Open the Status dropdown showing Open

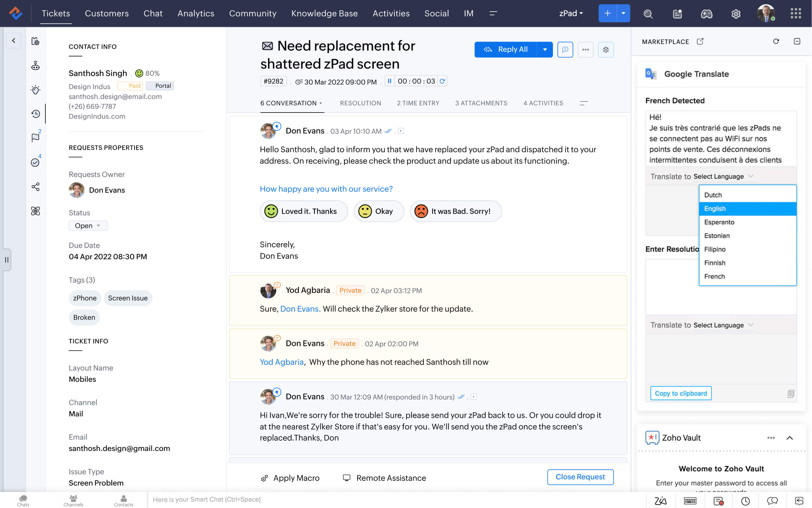(88, 226)
